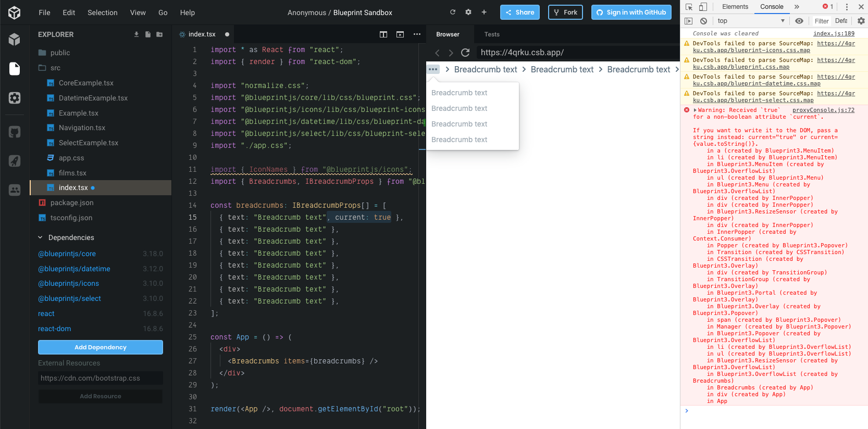Click the Add Dependency button

101,347
